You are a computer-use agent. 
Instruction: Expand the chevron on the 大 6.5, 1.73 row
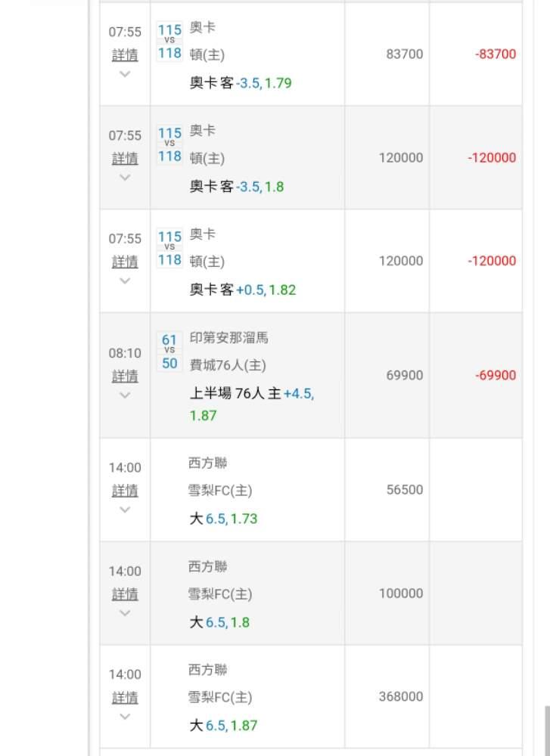pos(125,510)
